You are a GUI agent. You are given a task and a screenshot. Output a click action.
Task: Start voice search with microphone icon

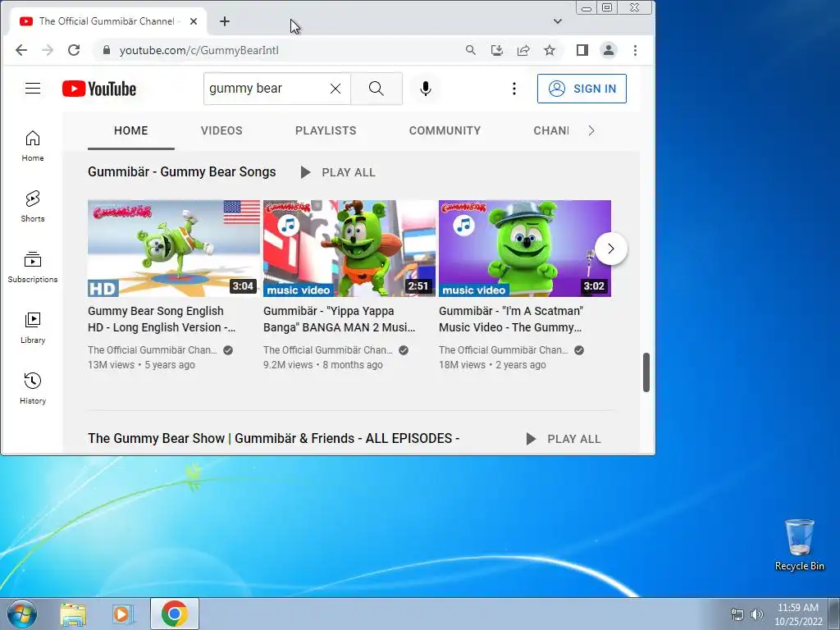coord(426,89)
